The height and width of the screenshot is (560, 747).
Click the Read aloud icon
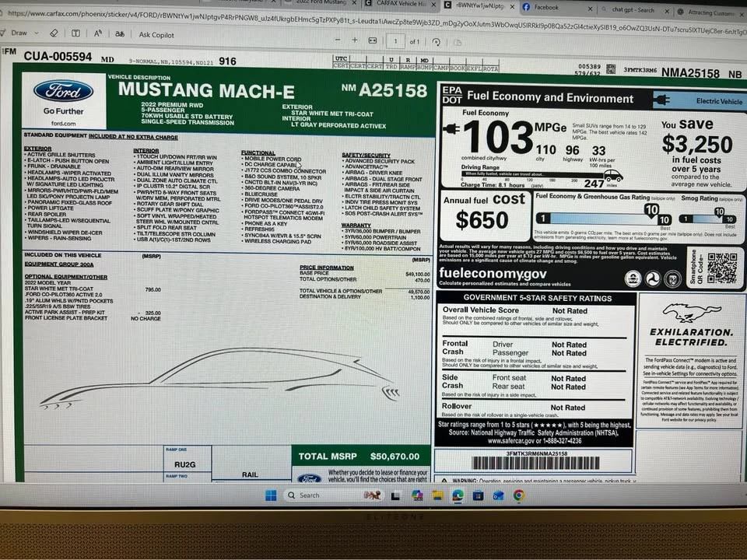(98, 33)
